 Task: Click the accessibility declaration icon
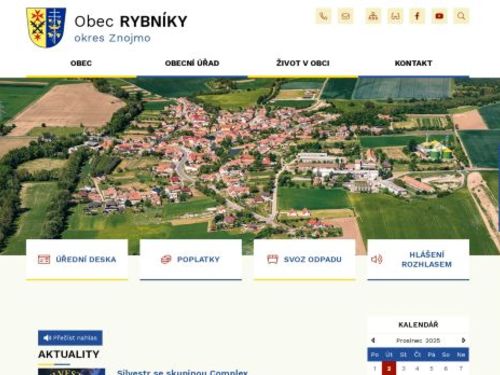click(395, 16)
